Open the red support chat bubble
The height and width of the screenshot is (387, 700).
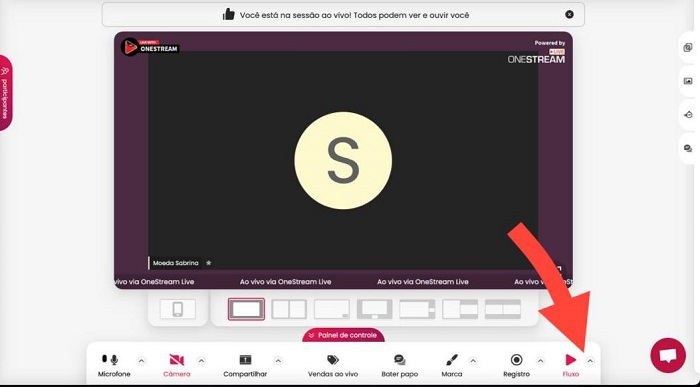[x=668, y=356]
